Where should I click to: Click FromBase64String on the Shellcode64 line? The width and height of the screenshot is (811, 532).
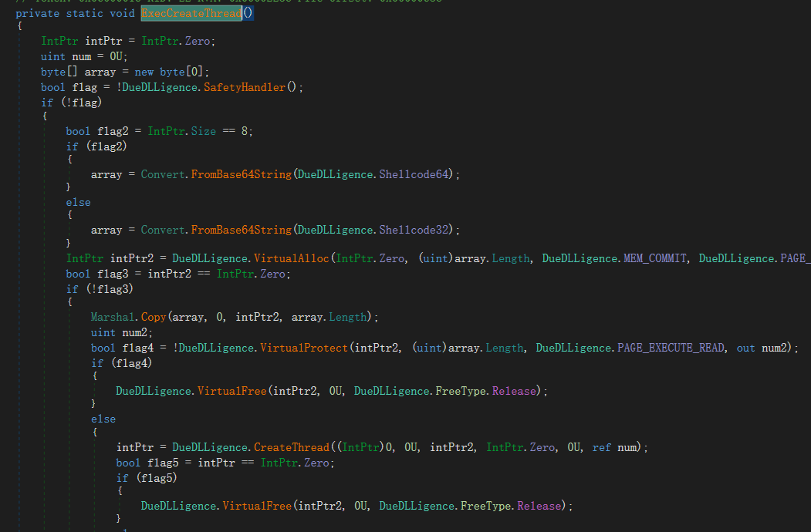pyautogui.click(x=241, y=174)
